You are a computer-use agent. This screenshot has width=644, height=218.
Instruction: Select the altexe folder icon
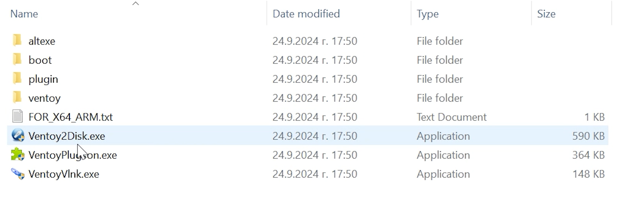(17, 40)
